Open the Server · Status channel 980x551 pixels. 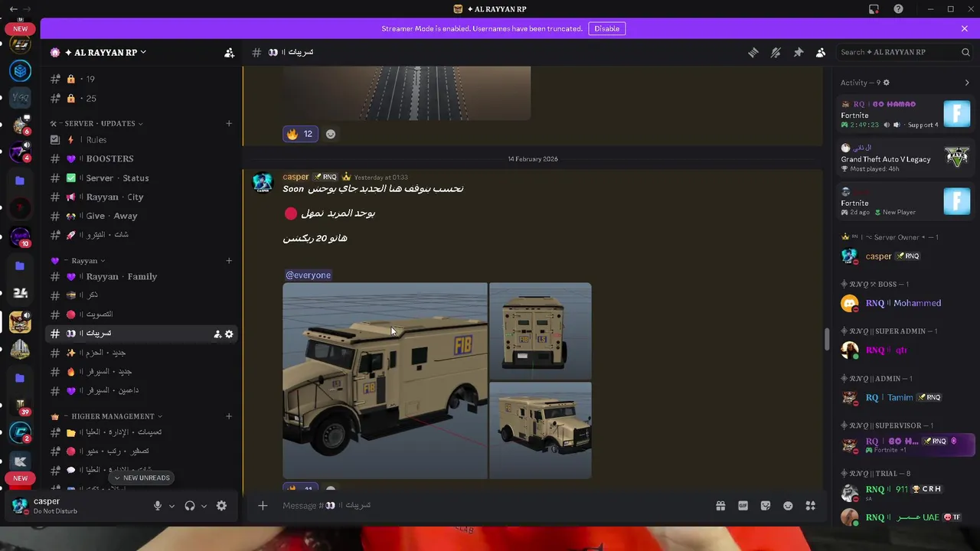[142, 178]
